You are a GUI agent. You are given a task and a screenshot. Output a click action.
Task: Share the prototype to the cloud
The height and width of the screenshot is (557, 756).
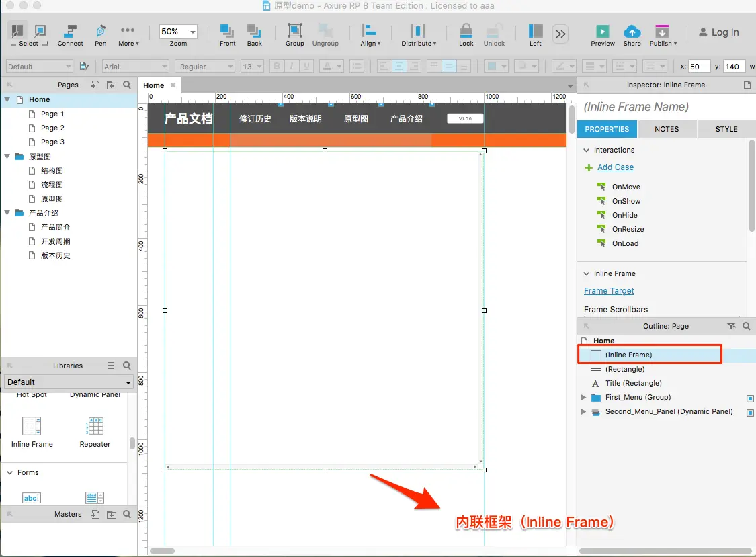point(632,35)
